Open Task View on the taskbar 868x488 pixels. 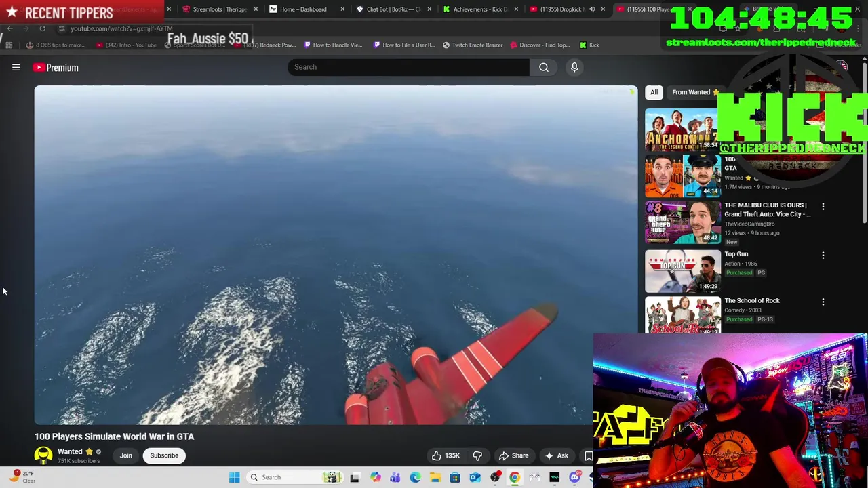tap(355, 477)
